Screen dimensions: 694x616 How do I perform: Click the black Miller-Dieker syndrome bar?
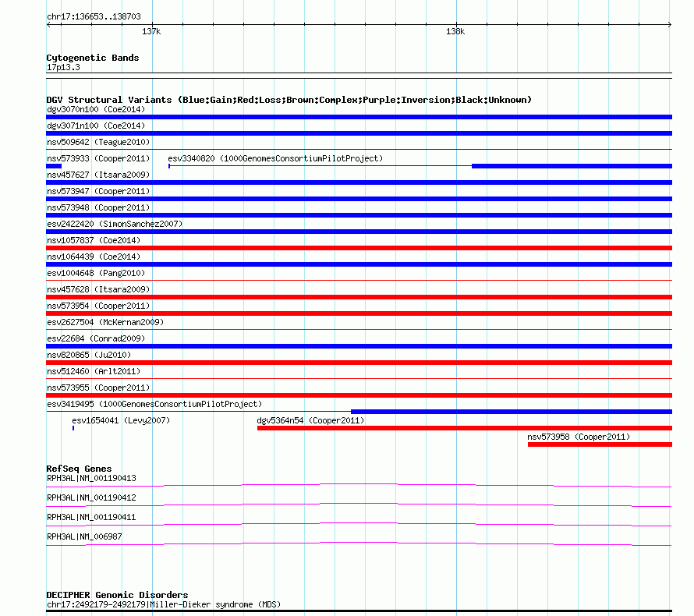(359, 611)
